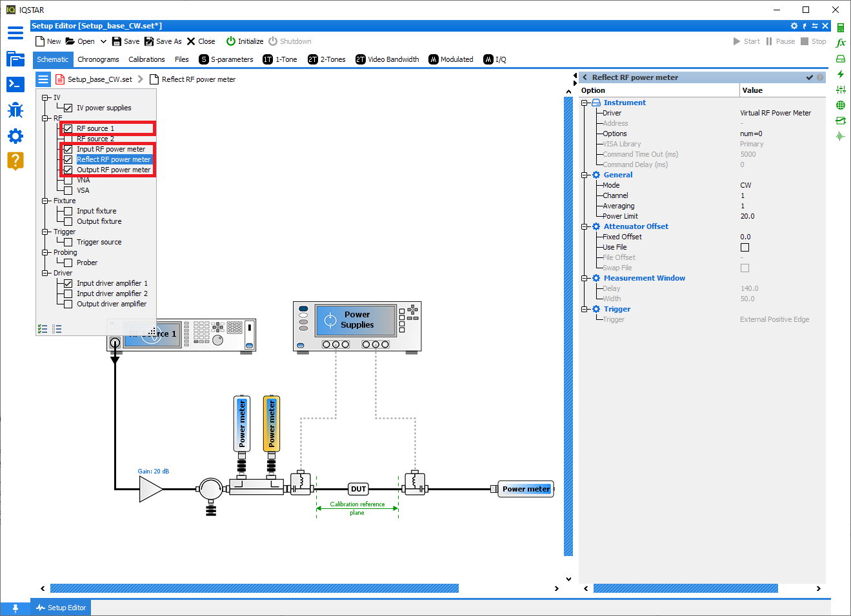Open the Video Bandwidth tab
This screenshot has height=616, width=851.
(x=387, y=59)
